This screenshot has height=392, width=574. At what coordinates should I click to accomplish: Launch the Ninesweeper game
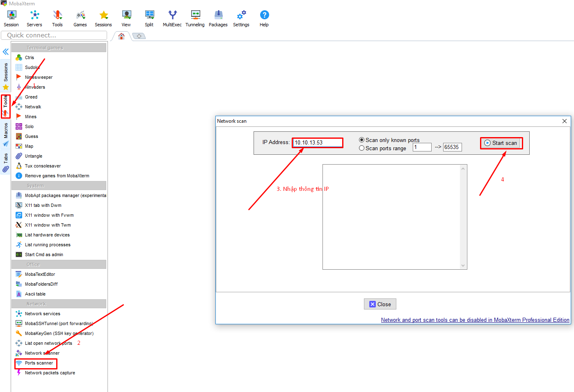coord(39,77)
